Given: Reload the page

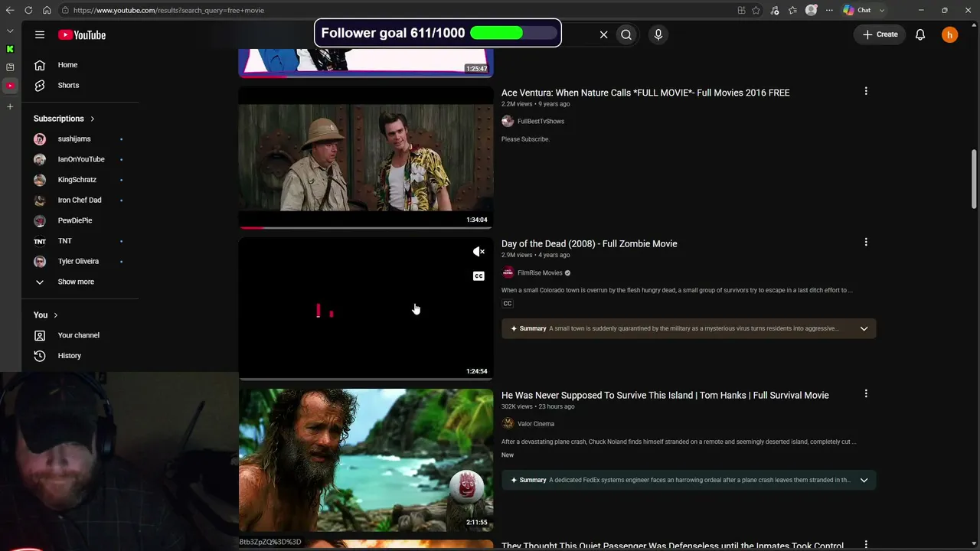Looking at the screenshot, I should (28, 10).
